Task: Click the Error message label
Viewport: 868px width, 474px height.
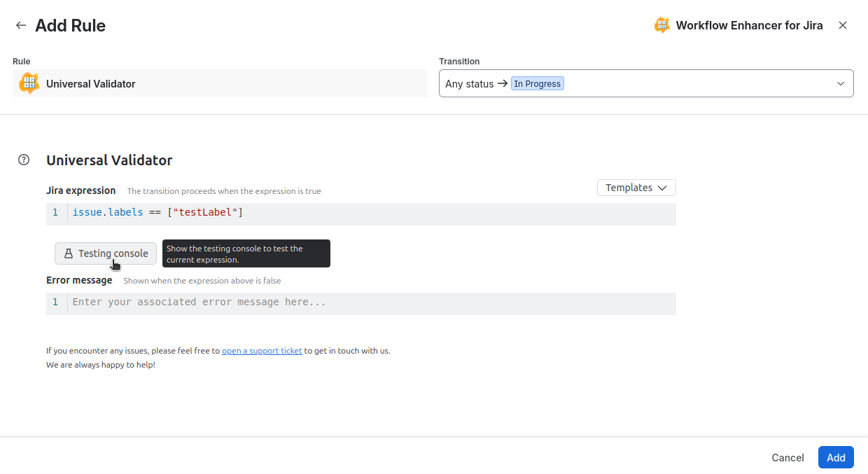Action: (79, 280)
